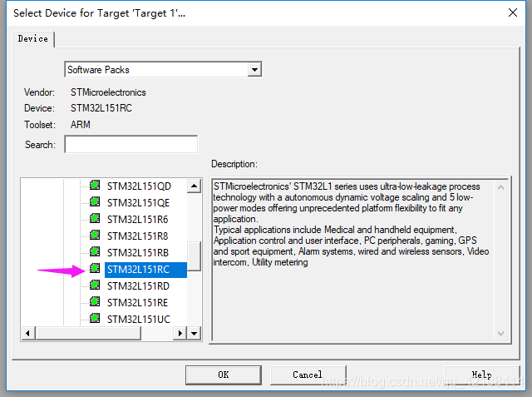Select STM32L151R6 in device tree
Image resolution: width=532 pixels, height=397 pixels.
(x=137, y=220)
